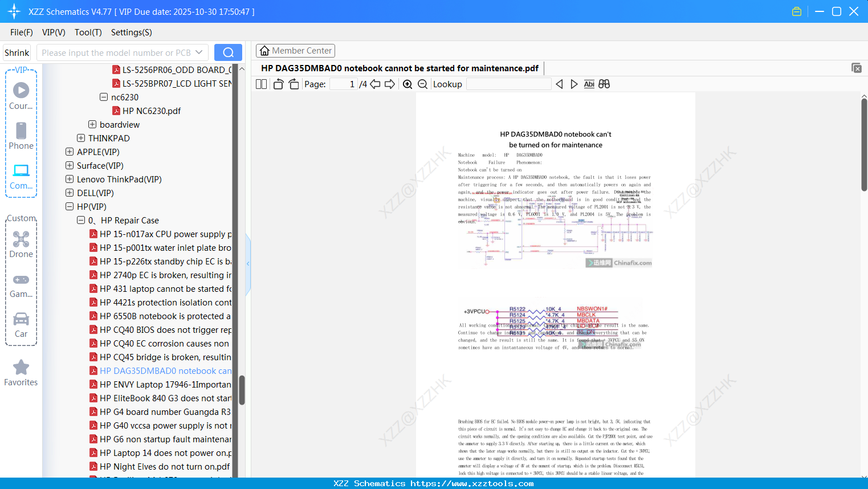
Task: Click the Shrink button
Action: [17, 52]
